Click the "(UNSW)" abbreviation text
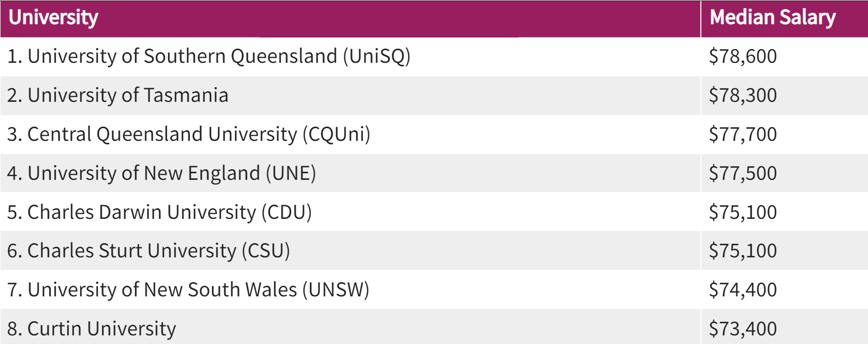The width and height of the screenshot is (868, 344). click(x=336, y=290)
